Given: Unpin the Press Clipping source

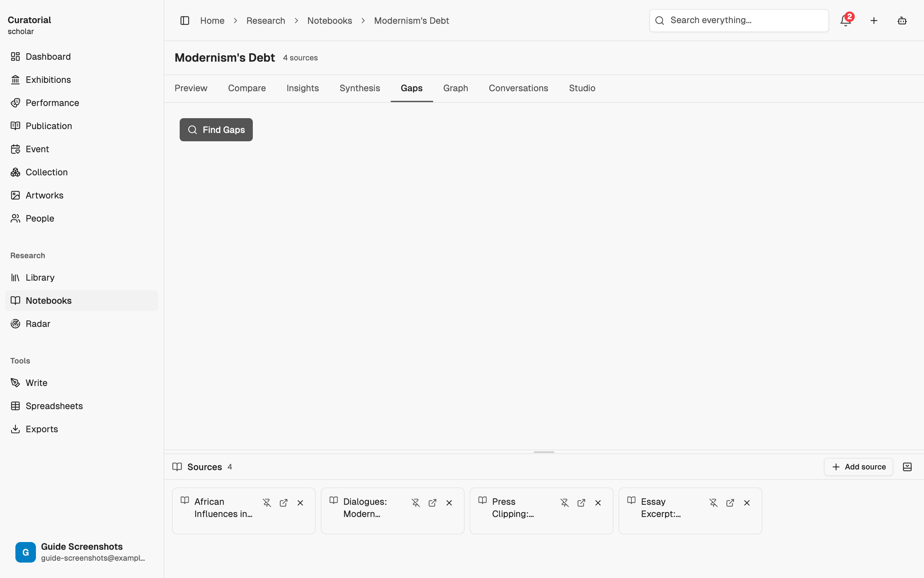Looking at the screenshot, I should [x=565, y=503].
